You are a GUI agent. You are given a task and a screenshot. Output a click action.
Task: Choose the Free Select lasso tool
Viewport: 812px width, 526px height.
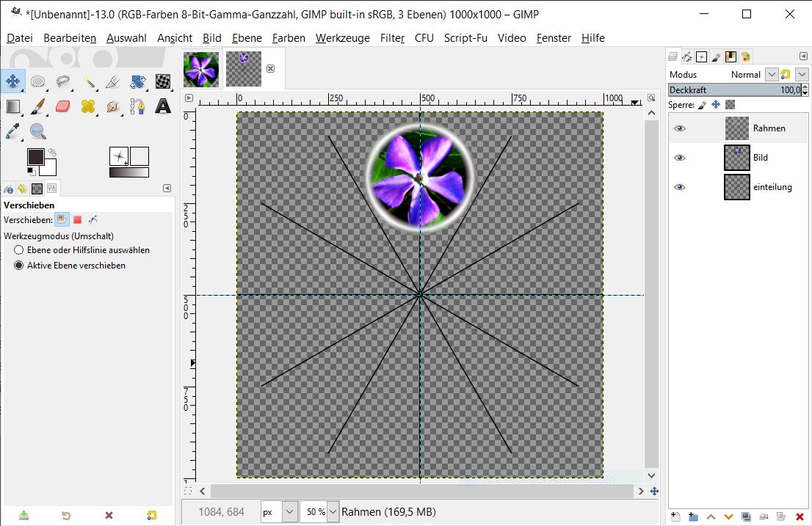point(62,81)
